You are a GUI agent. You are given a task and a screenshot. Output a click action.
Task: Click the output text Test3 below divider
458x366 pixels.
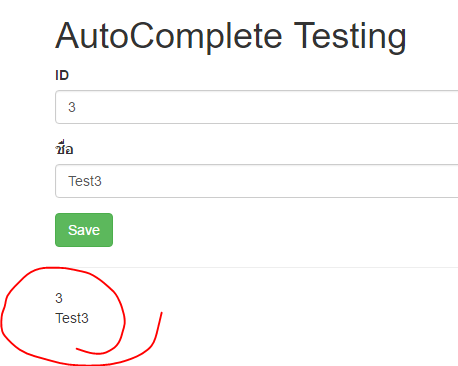(x=72, y=318)
